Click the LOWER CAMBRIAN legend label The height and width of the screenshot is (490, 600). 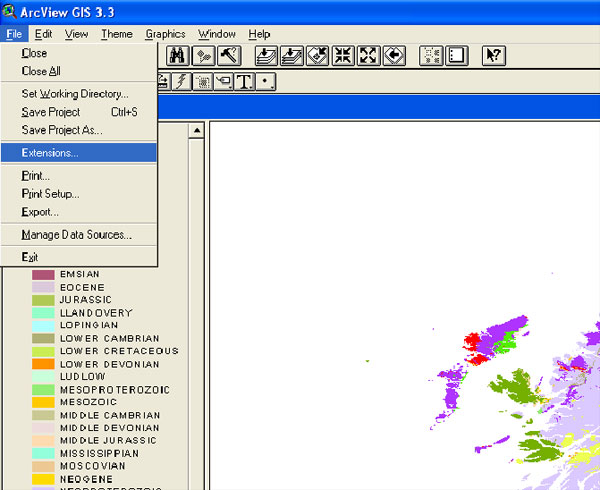109,339
